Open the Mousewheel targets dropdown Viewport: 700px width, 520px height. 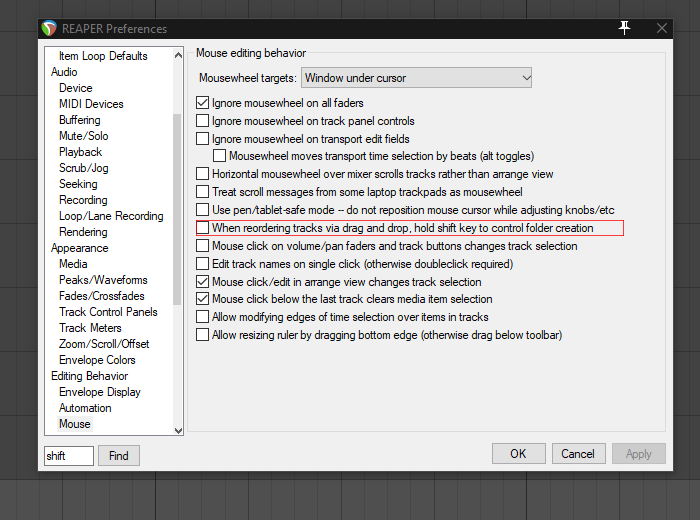pos(416,78)
